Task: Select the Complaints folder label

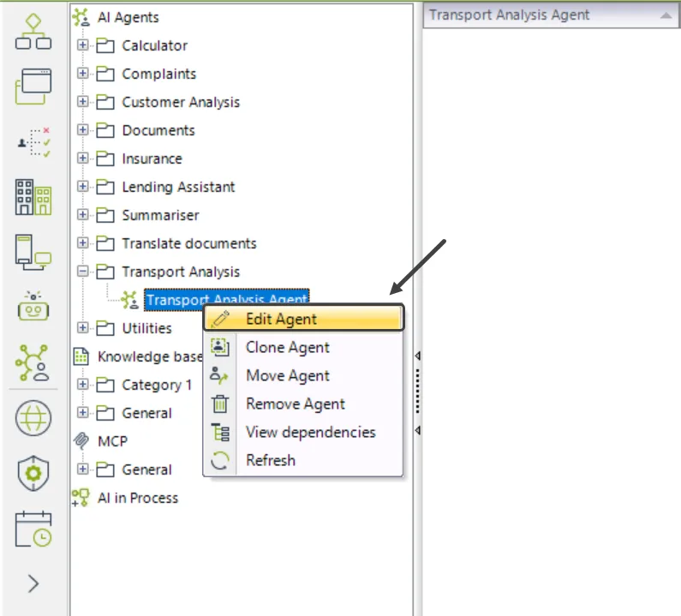Action: 159,74
